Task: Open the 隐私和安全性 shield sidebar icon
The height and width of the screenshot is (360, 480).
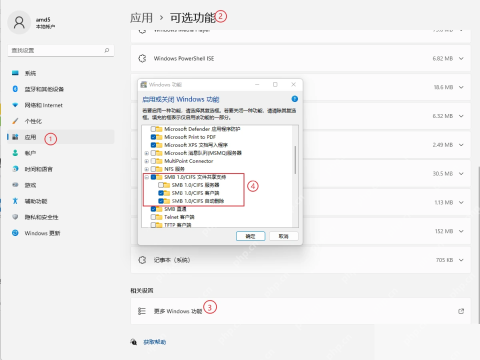Action: point(15,217)
